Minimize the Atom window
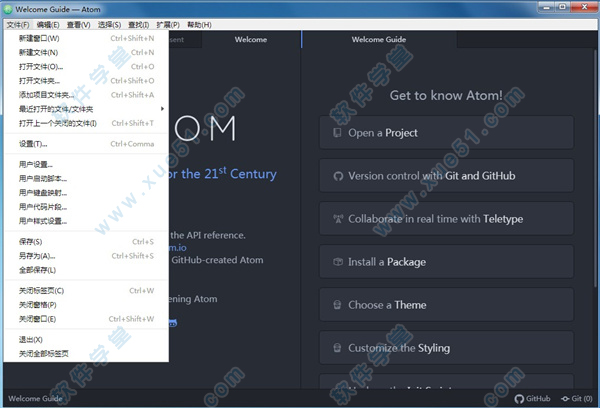The width and height of the screenshot is (600, 408). [546, 7]
